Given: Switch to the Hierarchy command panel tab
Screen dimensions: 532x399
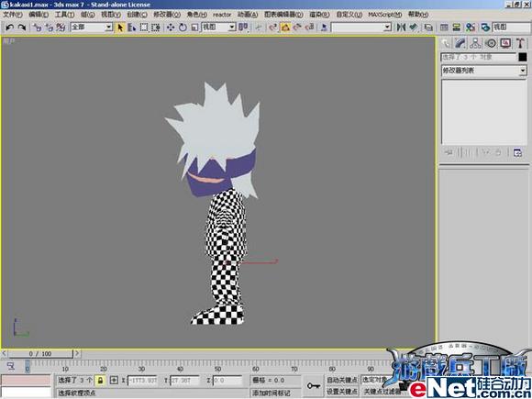Looking at the screenshot, I should point(475,43).
